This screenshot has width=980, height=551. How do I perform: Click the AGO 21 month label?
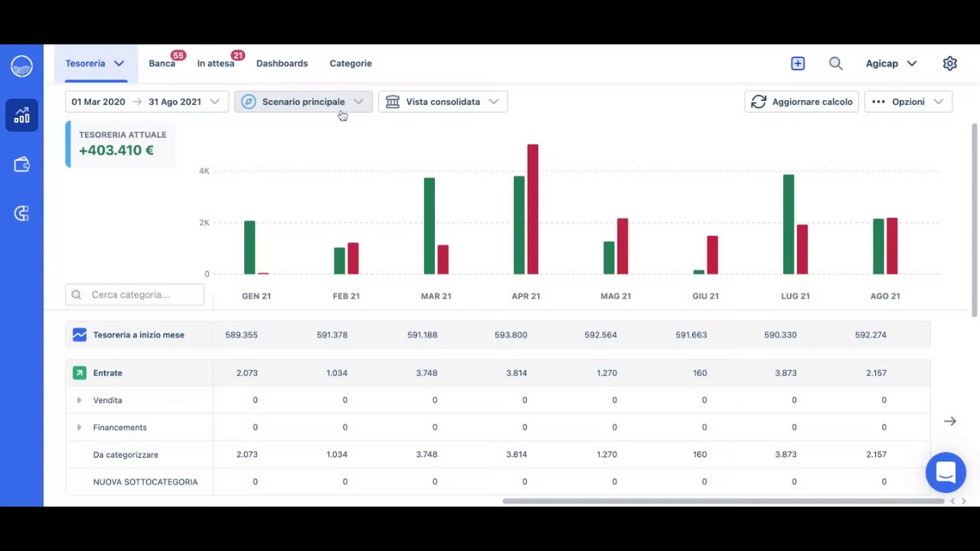(885, 296)
